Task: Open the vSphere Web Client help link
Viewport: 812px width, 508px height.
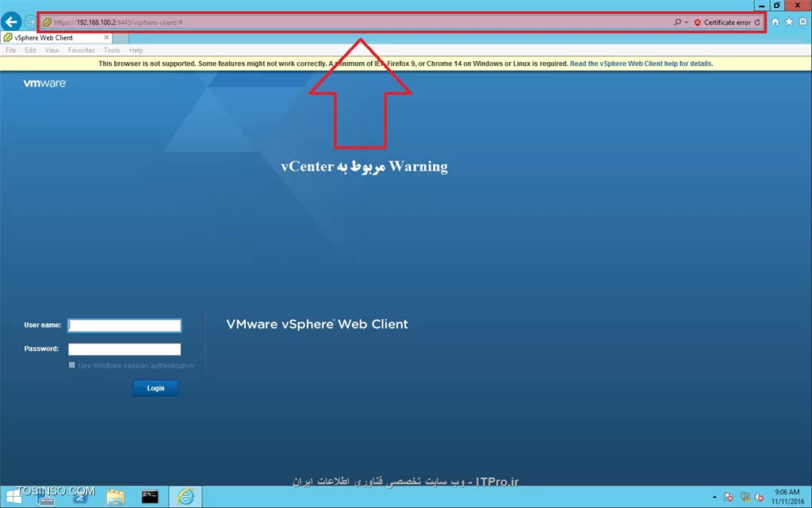Action: [641, 63]
